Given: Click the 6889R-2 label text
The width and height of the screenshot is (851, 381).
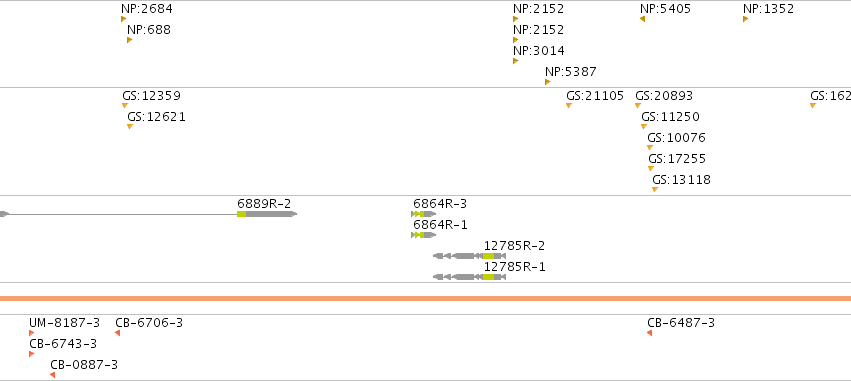Looking at the screenshot, I should (264, 204).
